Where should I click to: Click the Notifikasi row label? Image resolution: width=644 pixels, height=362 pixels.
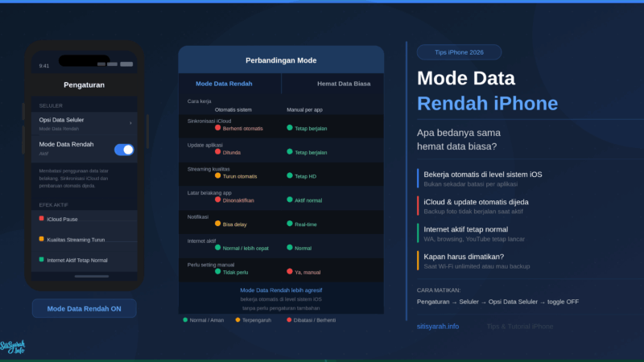coord(198,216)
